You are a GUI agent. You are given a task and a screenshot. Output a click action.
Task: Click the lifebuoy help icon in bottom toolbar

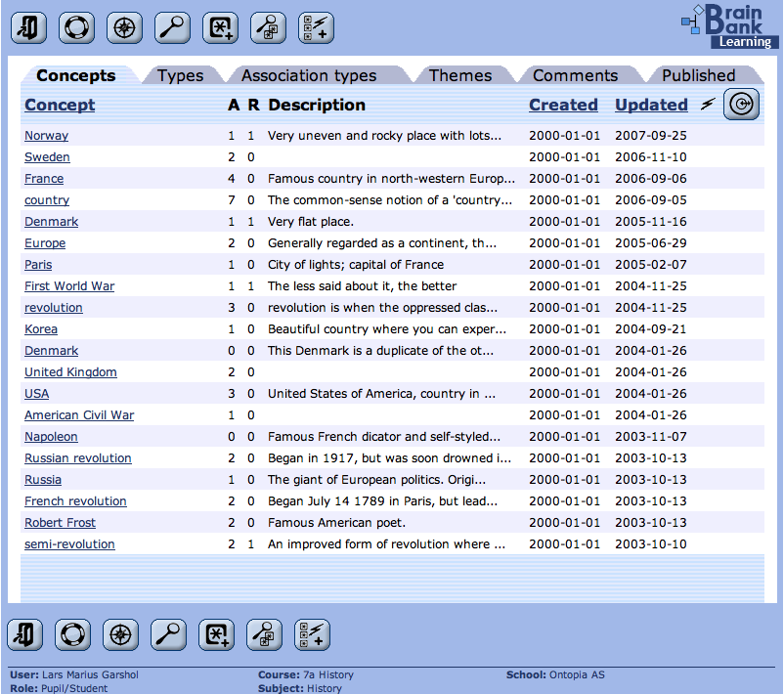pyautogui.click(x=73, y=635)
